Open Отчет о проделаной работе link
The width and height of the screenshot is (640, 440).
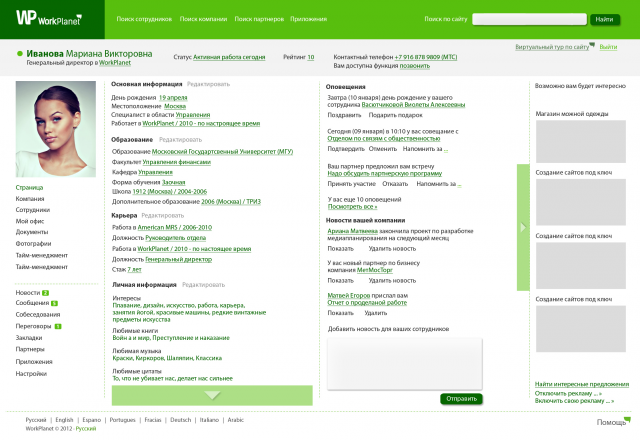[x=367, y=302]
